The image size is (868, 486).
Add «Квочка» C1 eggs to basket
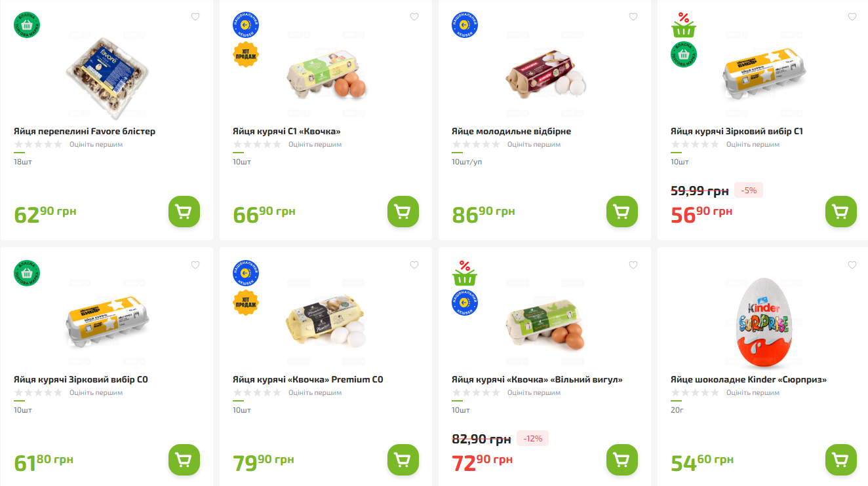point(403,212)
